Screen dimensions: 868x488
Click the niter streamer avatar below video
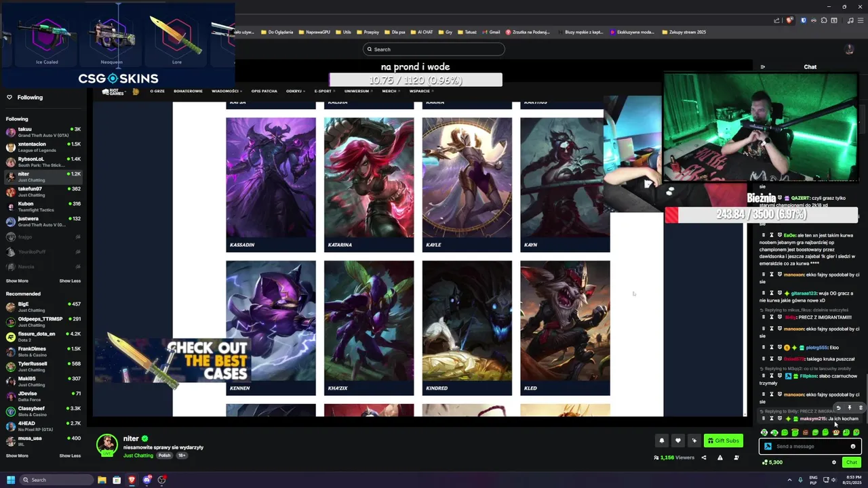[106, 445]
